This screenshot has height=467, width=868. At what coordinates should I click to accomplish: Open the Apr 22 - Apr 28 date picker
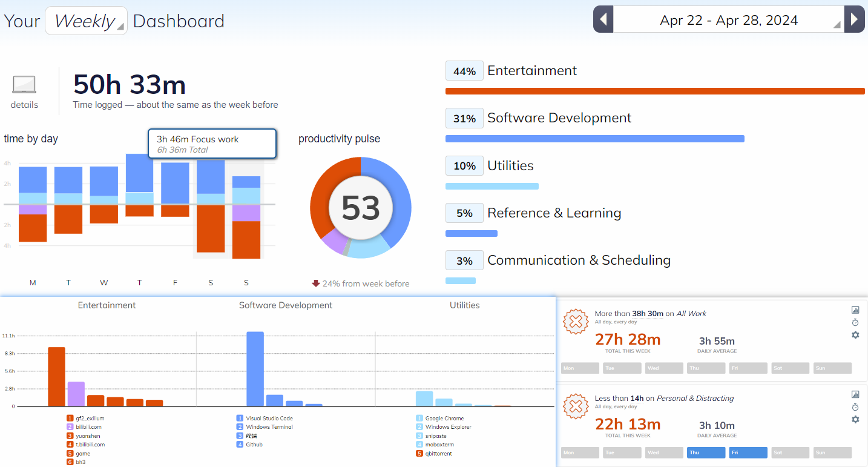coord(728,20)
